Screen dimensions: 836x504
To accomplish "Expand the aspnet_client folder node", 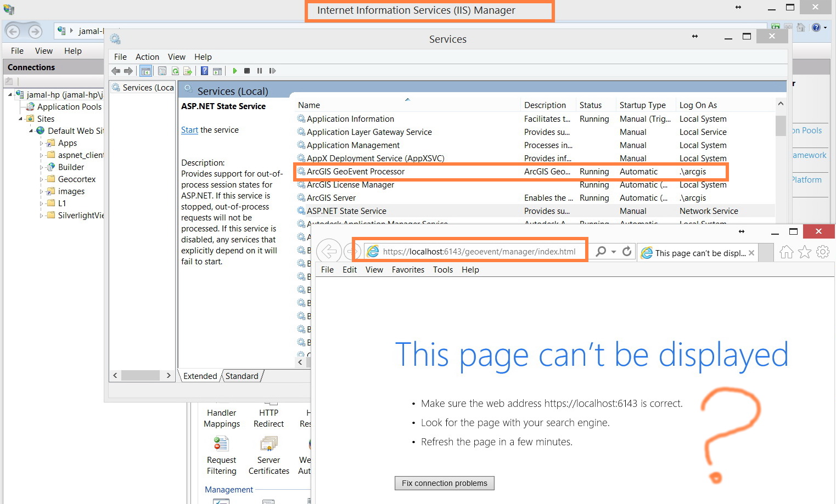I will point(41,155).
